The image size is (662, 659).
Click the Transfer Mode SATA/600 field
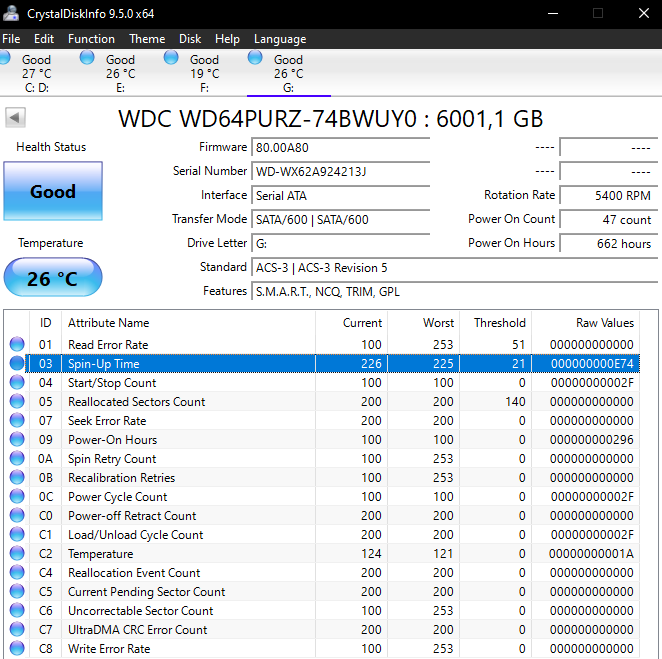tap(340, 220)
